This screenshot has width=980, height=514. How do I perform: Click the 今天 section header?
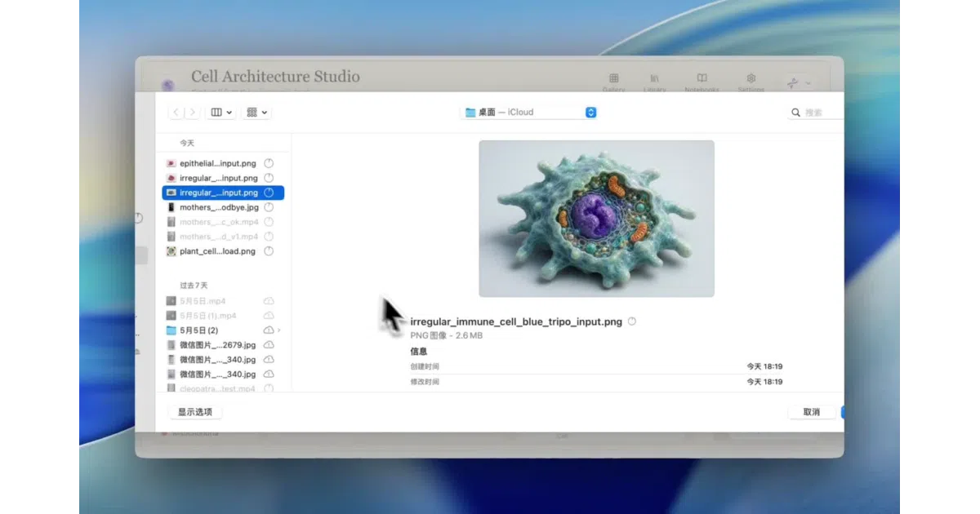tap(187, 143)
